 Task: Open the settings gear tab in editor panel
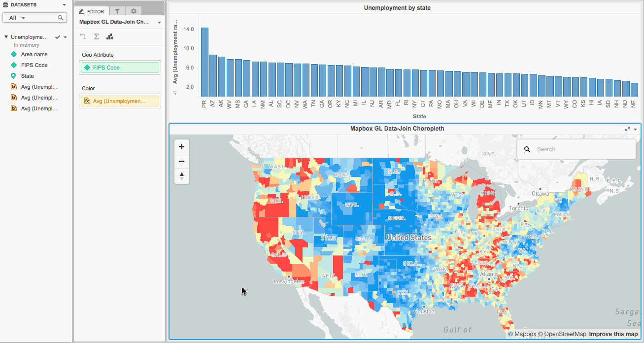(134, 11)
